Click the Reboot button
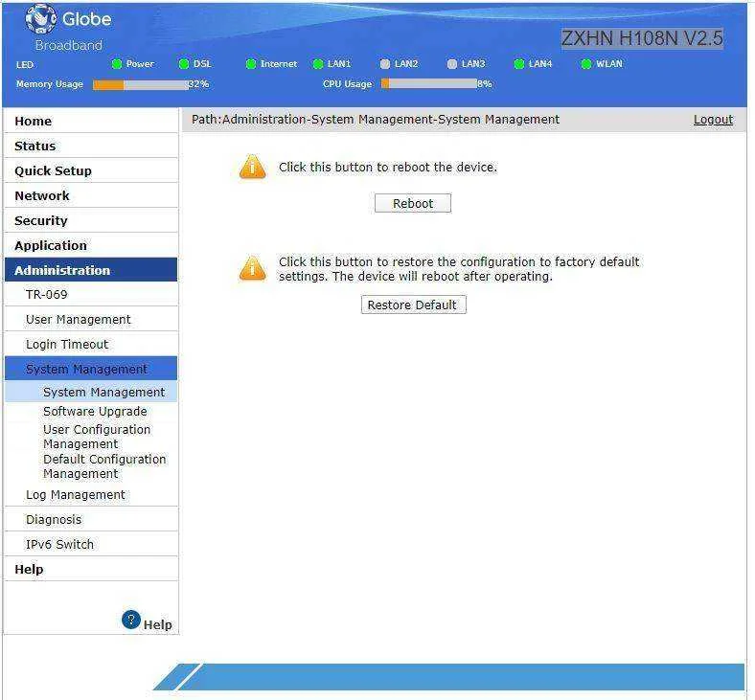755x700 pixels. 413,204
